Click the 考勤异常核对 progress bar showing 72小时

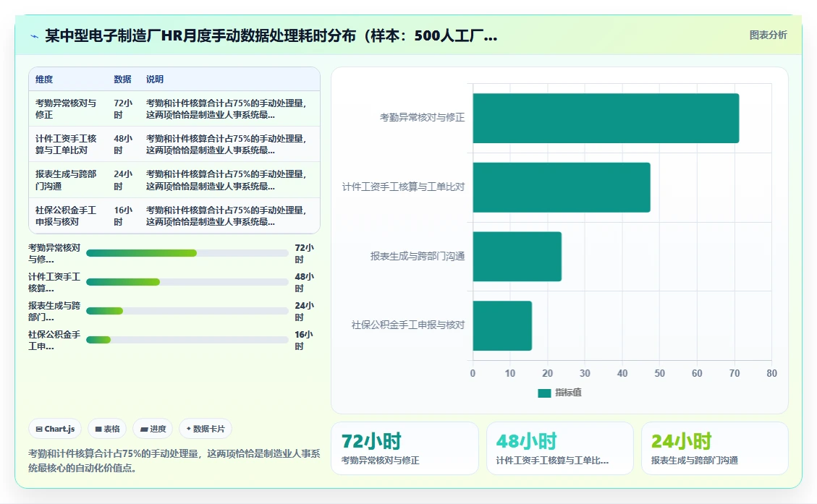click(187, 253)
